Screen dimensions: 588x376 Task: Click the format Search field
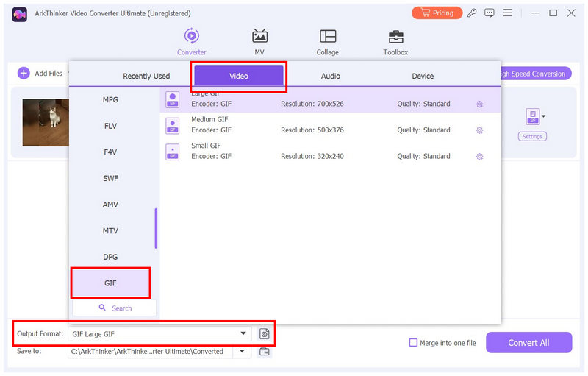pos(115,308)
